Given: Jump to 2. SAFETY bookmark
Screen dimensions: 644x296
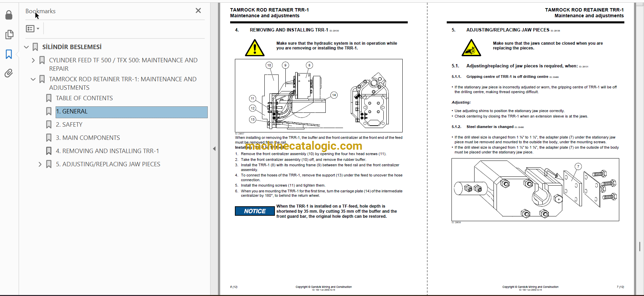Looking at the screenshot, I should [69, 125].
